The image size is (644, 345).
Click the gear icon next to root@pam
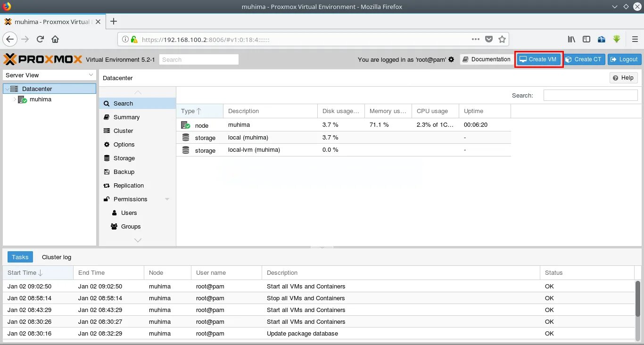451,59
